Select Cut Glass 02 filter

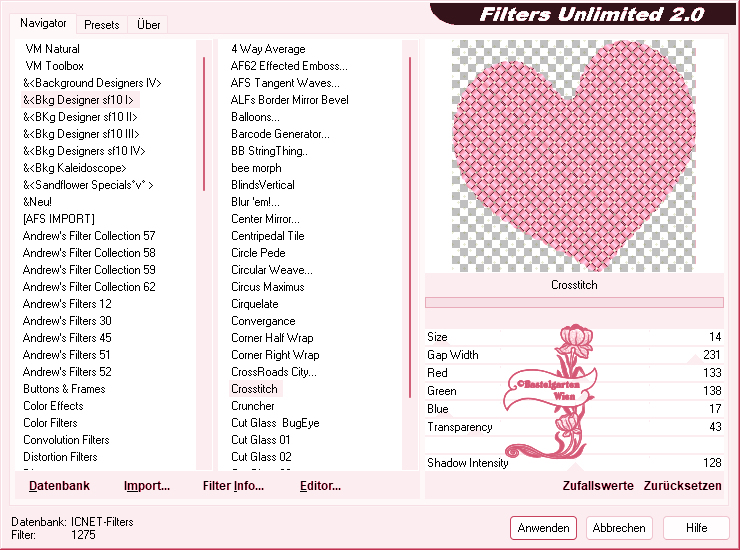(x=261, y=457)
